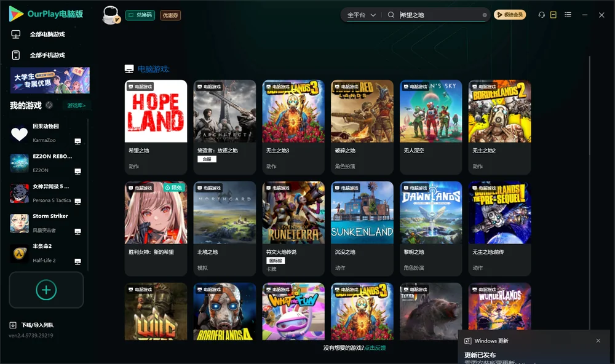Add a game with the plus button
The width and height of the screenshot is (615, 364).
click(x=46, y=290)
